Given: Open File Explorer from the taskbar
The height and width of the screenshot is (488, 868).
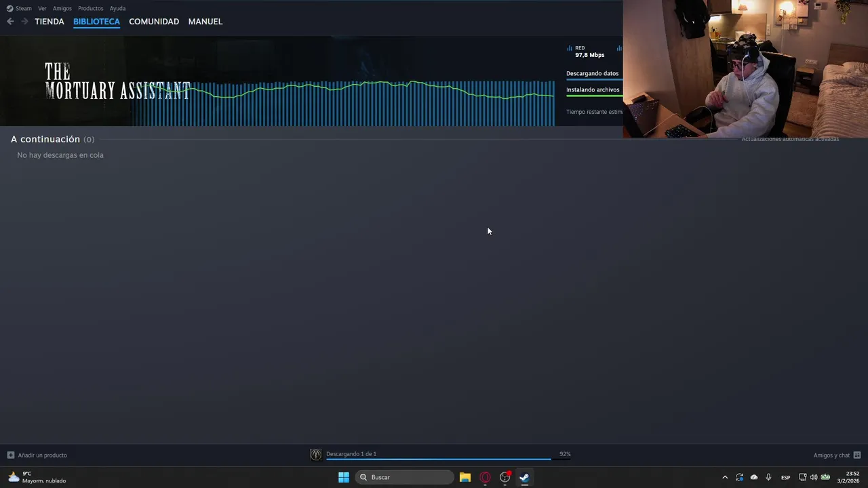Looking at the screenshot, I should point(465,477).
